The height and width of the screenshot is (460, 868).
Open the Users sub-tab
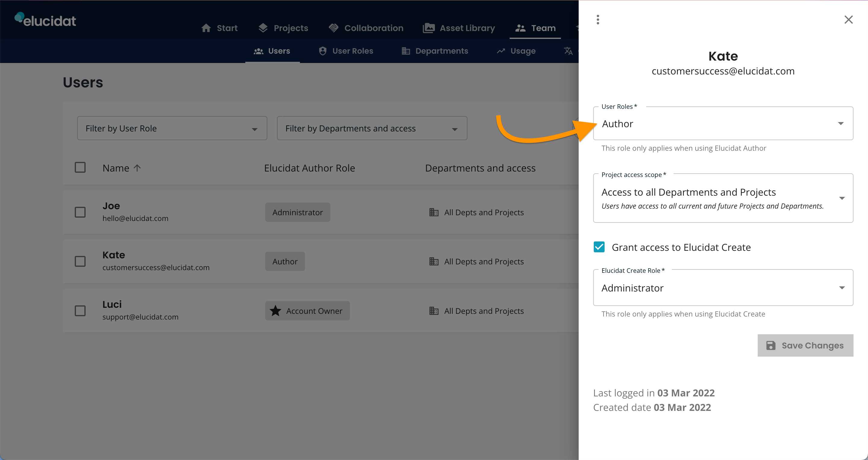[272, 51]
